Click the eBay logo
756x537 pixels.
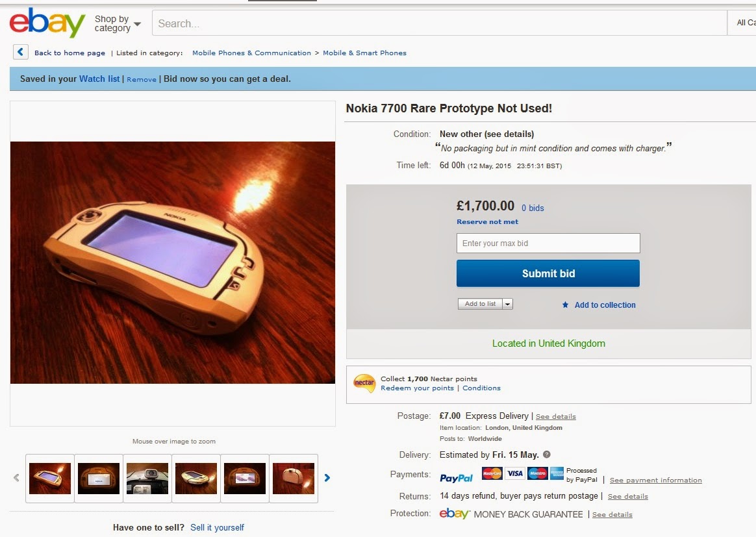(47, 23)
